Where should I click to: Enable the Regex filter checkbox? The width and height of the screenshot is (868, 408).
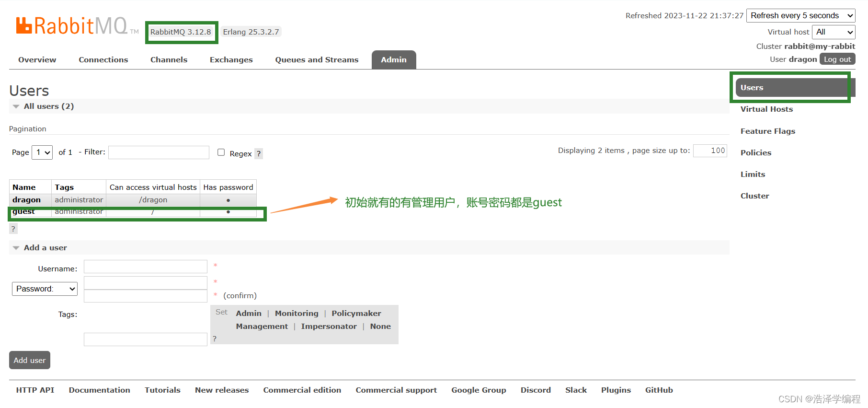click(221, 152)
